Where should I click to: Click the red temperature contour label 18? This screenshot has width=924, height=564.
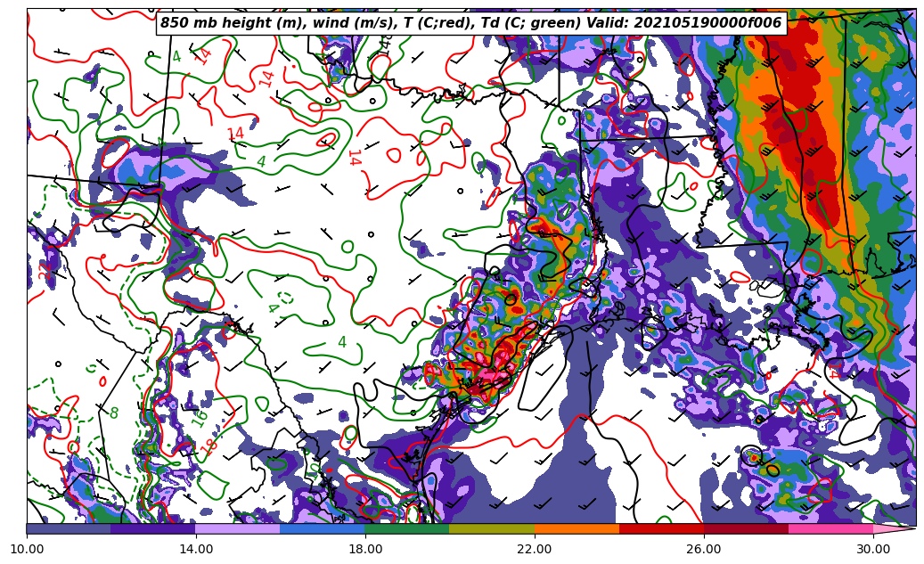(209, 446)
